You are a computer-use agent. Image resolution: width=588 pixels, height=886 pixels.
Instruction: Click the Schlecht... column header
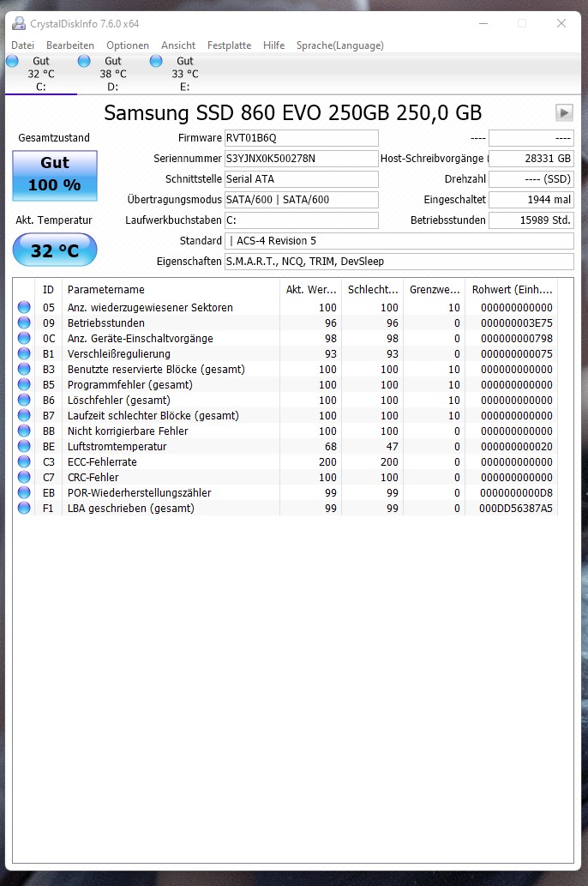(373, 289)
